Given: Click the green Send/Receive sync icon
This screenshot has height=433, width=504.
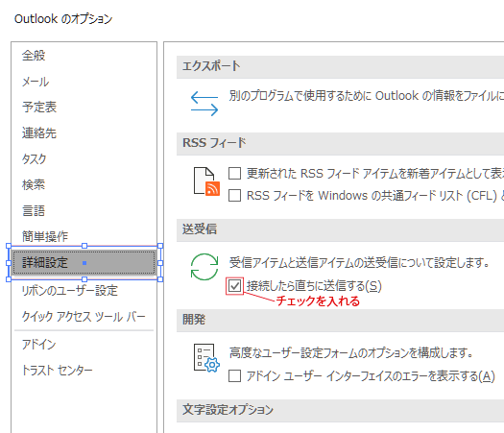Looking at the screenshot, I should [204, 267].
